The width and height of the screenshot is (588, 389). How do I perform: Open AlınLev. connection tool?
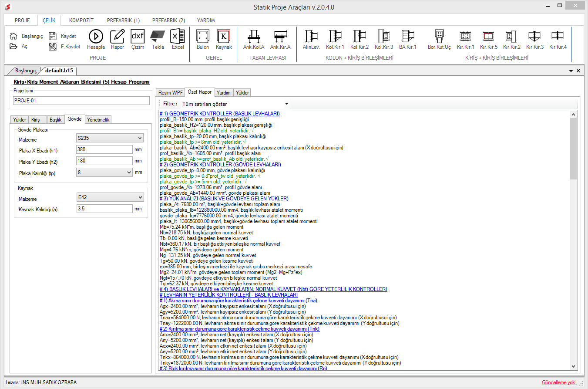pos(311,40)
